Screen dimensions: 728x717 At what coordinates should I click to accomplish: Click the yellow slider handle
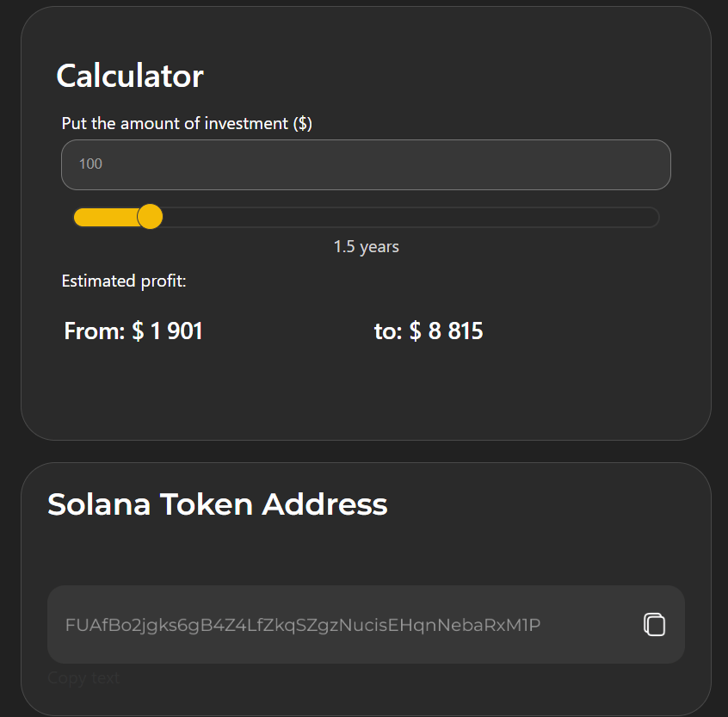pyautogui.click(x=150, y=216)
